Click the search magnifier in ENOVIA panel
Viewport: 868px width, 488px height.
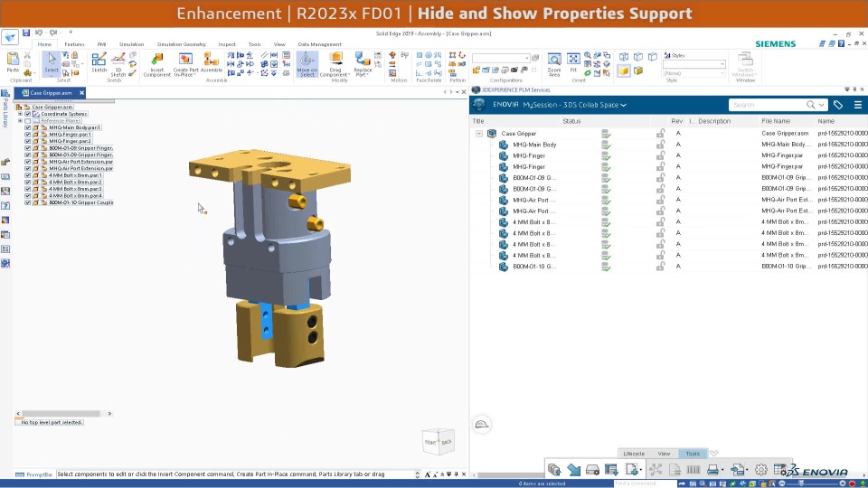810,105
